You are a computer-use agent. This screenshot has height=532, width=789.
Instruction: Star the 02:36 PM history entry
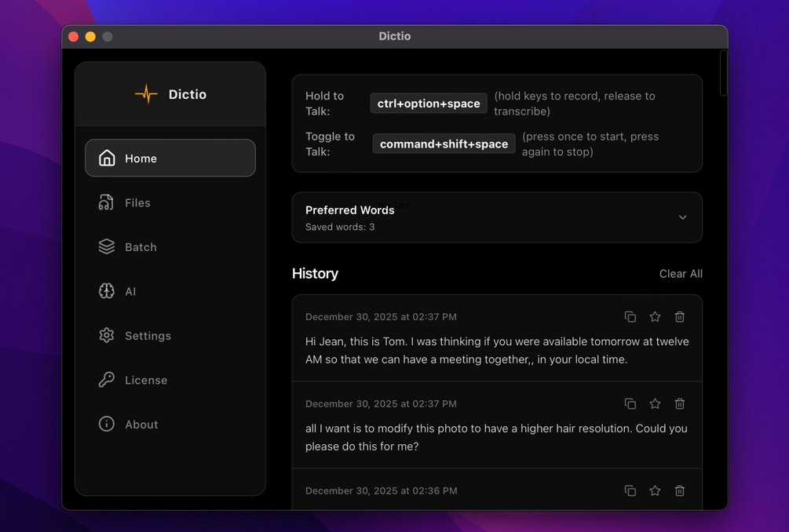pos(655,490)
